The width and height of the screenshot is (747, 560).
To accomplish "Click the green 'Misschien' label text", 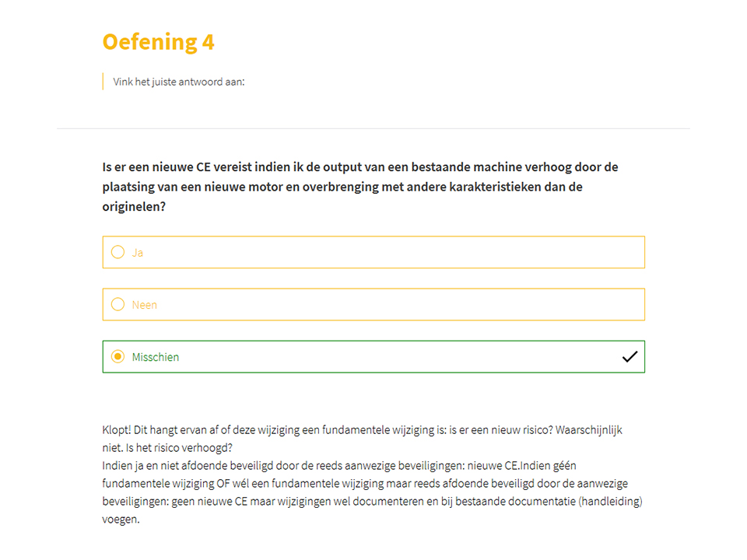I will point(156,357).
